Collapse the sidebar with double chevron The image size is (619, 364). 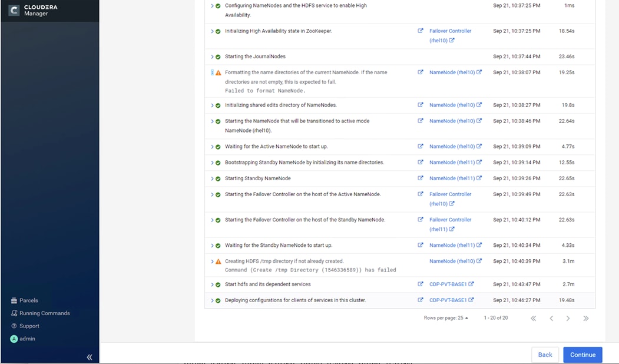tap(90, 358)
